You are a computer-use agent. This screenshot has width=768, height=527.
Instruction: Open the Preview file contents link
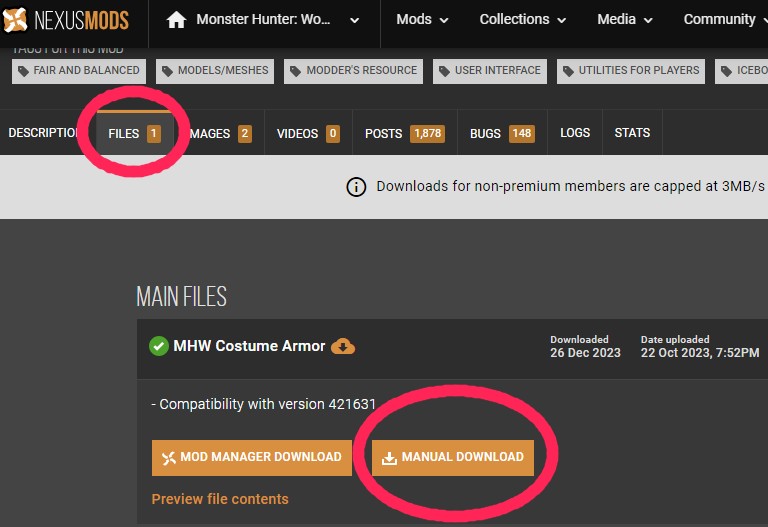pos(220,499)
